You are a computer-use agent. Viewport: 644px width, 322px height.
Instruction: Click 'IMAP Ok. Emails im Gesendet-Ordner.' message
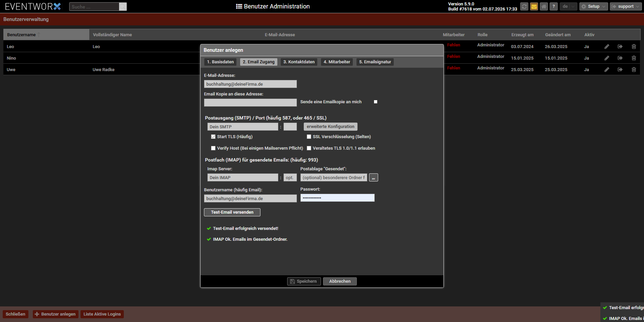(250, 239)
